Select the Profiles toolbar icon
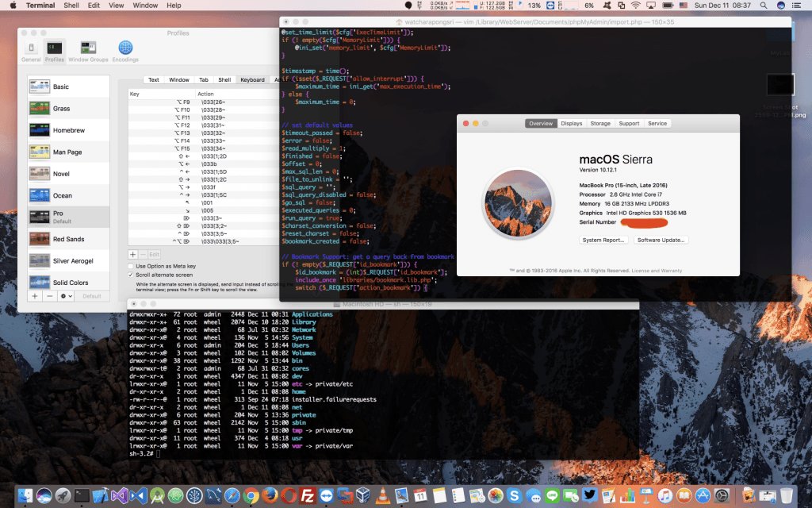This screenshot has width=812, height=508. click(x=55, y=51)
